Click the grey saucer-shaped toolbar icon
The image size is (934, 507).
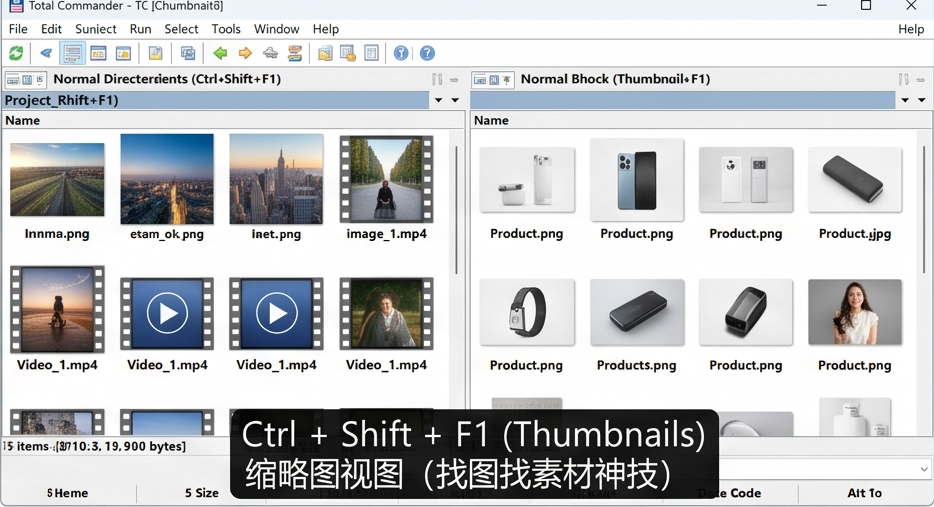(x=270, y=53)
